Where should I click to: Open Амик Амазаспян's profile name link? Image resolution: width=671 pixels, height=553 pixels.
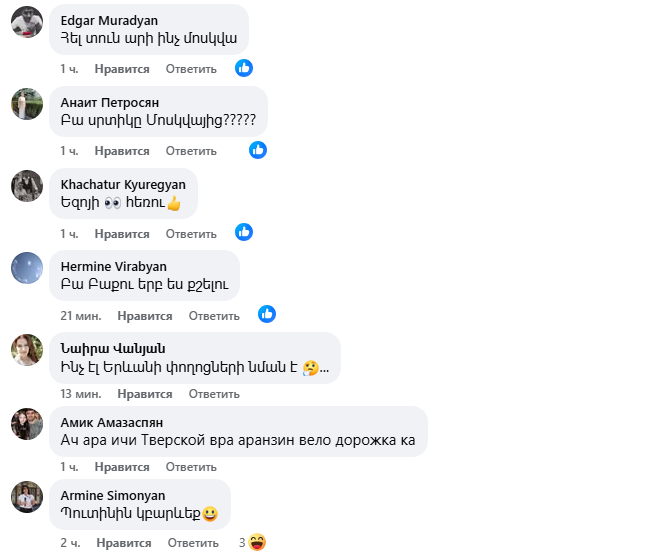click(112, 422)
